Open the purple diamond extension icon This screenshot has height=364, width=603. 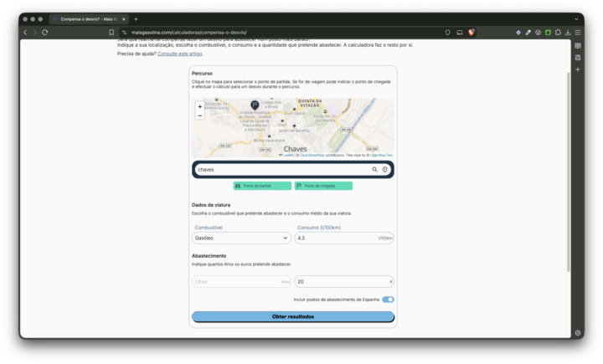tap(518, 33)
